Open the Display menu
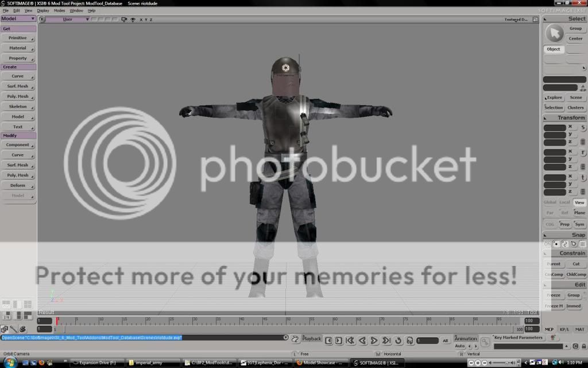This screenshot has width=588, height=368. [43, 11]
